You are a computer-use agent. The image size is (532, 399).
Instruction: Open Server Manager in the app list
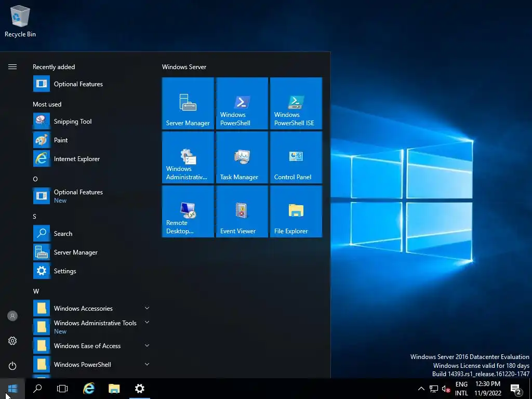(x=91, y=252)
